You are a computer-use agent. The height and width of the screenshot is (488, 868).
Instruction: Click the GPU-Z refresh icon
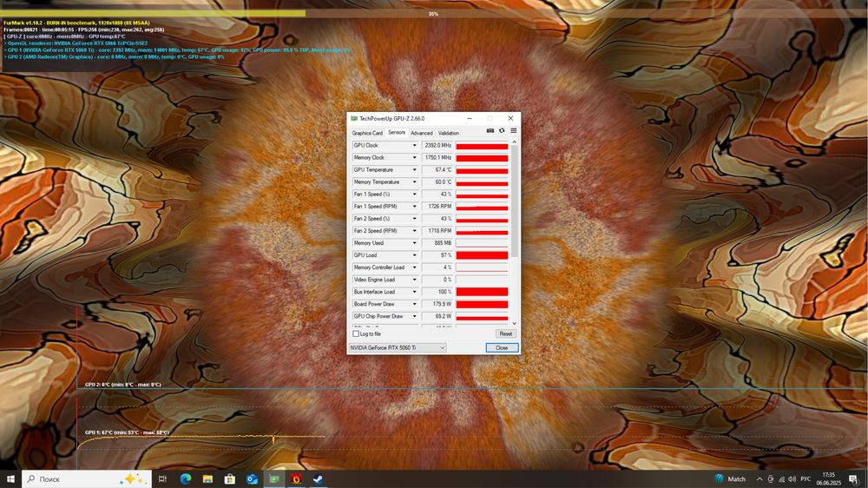click(502, 131)
